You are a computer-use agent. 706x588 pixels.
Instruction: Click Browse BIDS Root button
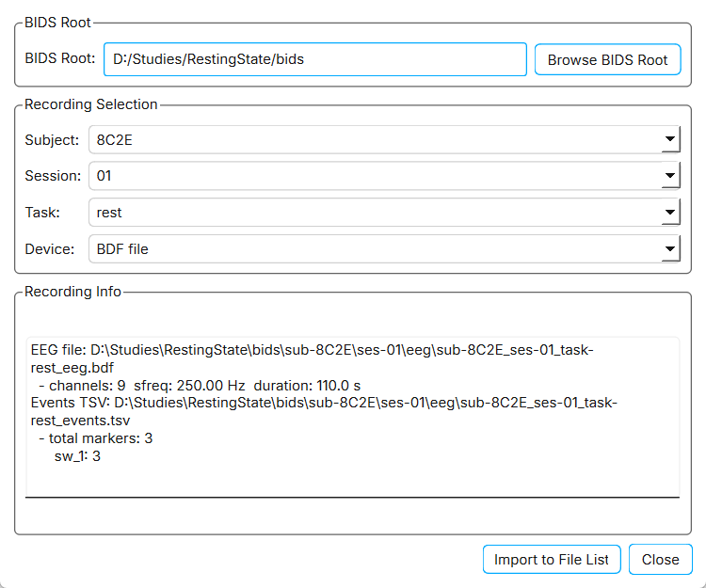pos(607,59)
